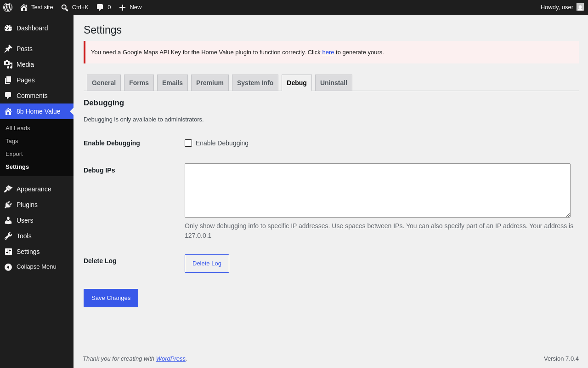Switch to the General tab

[104, 83]
